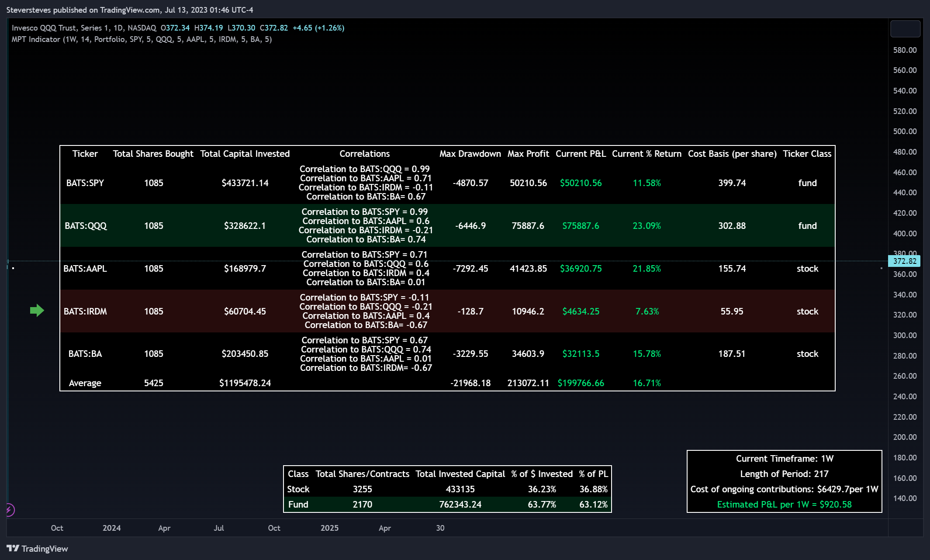Click the Max Profit column header
The image size is (930, 560).
click(x=528, y=154)
